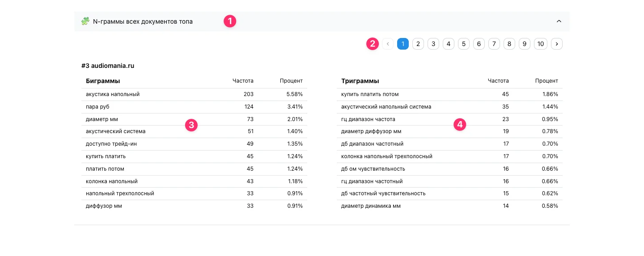This screenshot has width=644, height=256.
Task: Click Частота header in the Триграммы table
Action: point(498,81)
